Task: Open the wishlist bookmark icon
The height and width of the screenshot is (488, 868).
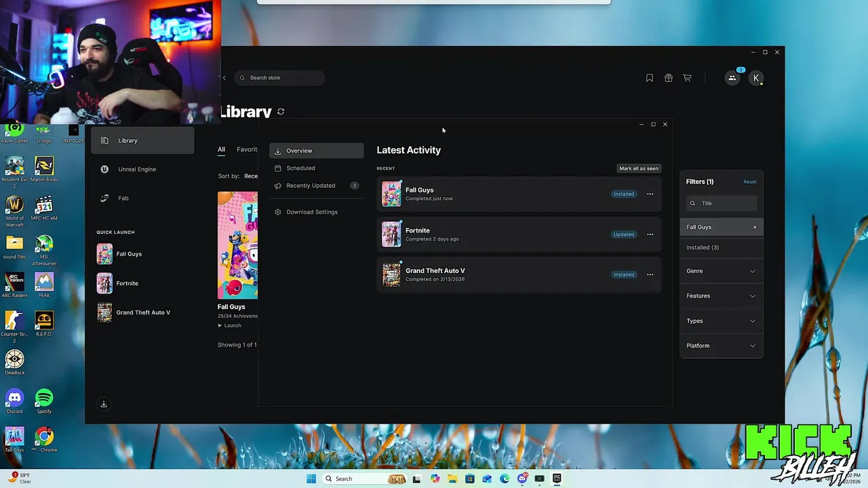Action: [x=650, y=78]
